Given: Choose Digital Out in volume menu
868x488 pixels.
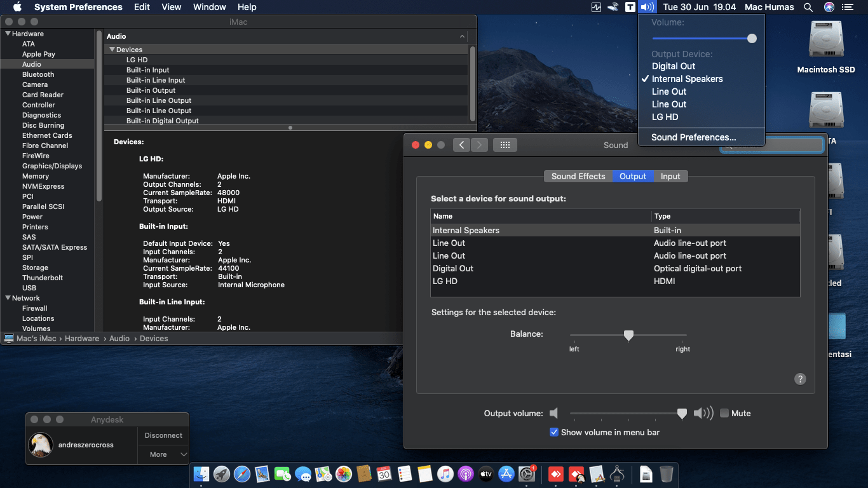Looking at the screenshot, I should point(702,66).
